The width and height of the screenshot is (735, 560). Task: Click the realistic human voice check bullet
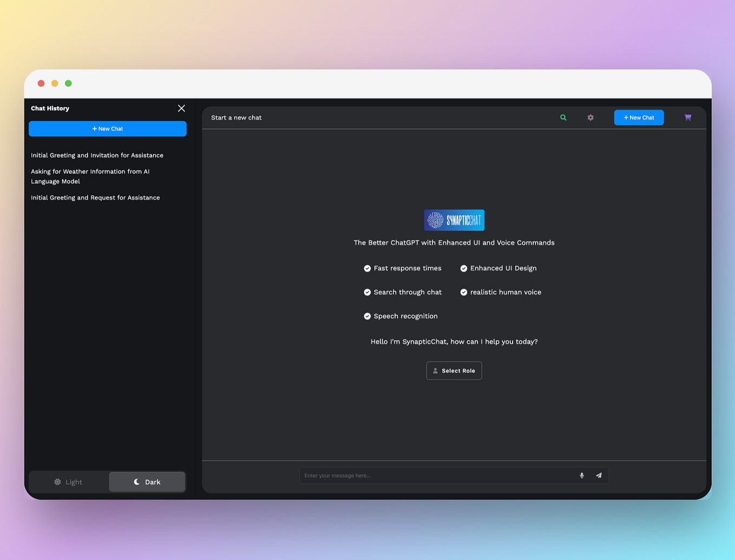[x=464, y=292]
